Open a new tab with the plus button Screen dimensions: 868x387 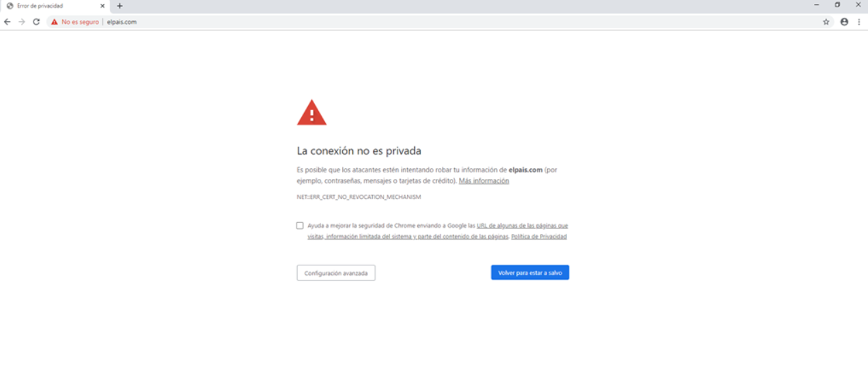coord(120,5)
